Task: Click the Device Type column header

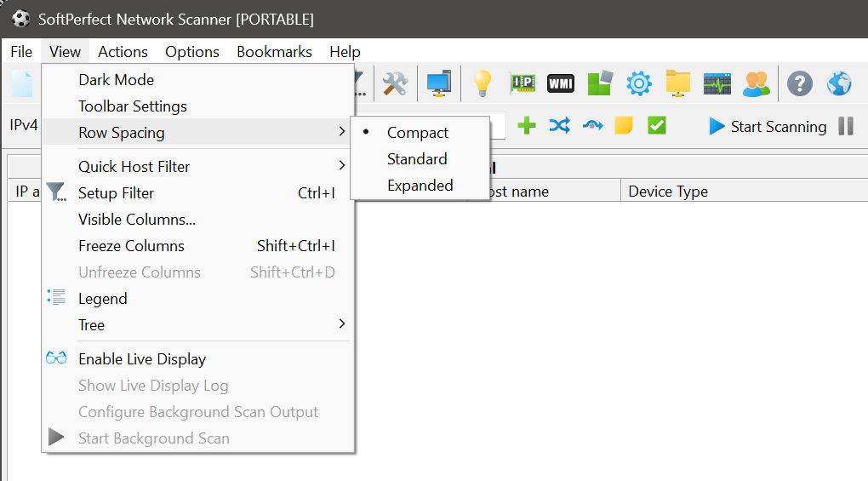Action: tap(744, 191)
